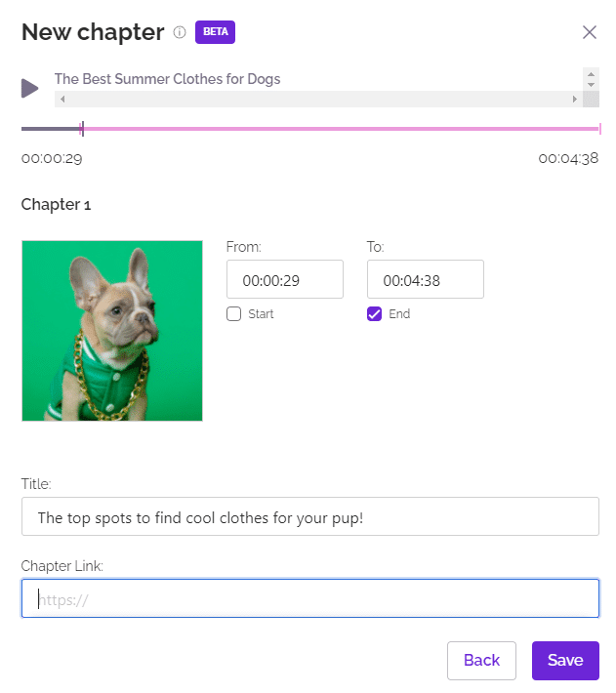The width and height of the screenshot is (616, 693).
Task: Click the scroll down arrow by episode title
Action: click(x=591, y=85)
